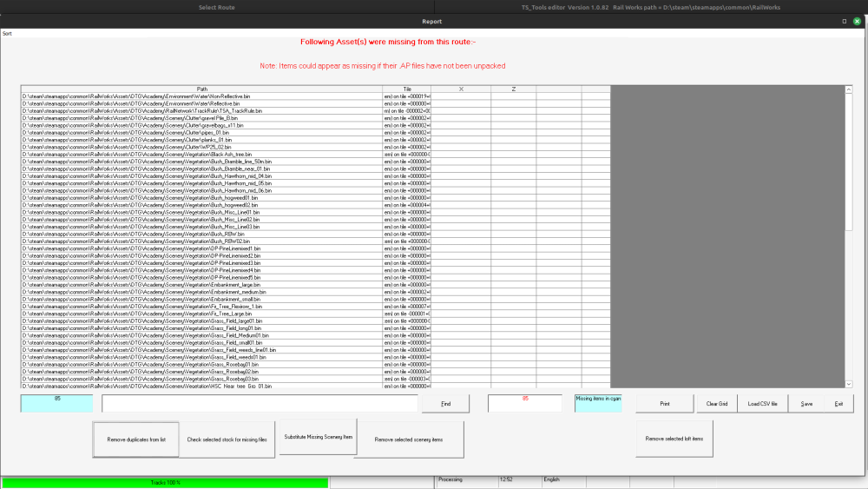Select the DP-PineLinemixed5.bin row
This screenshot has width=868, height=489.
click(316, 277)
